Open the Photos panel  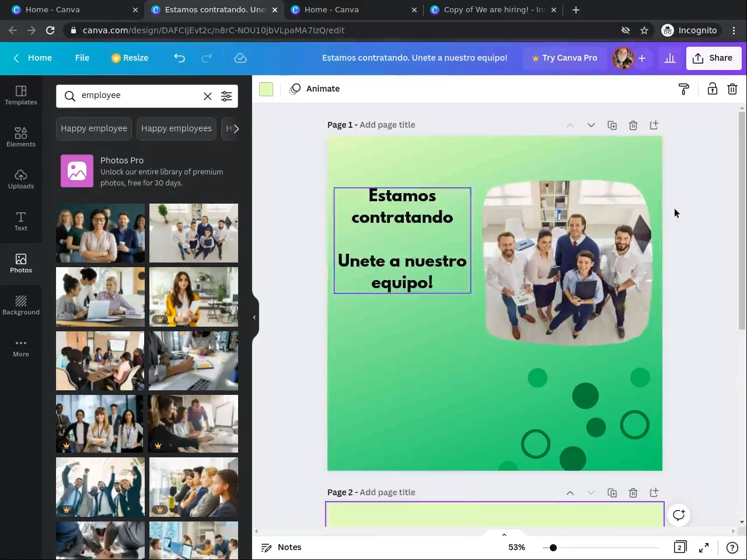[21, 263]
